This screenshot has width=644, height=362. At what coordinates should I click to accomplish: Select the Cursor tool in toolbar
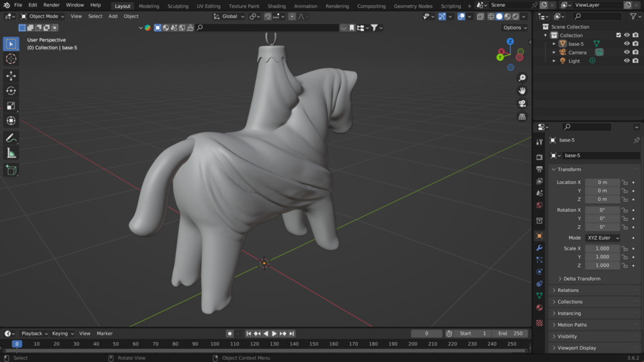click(x=11, y=59)
